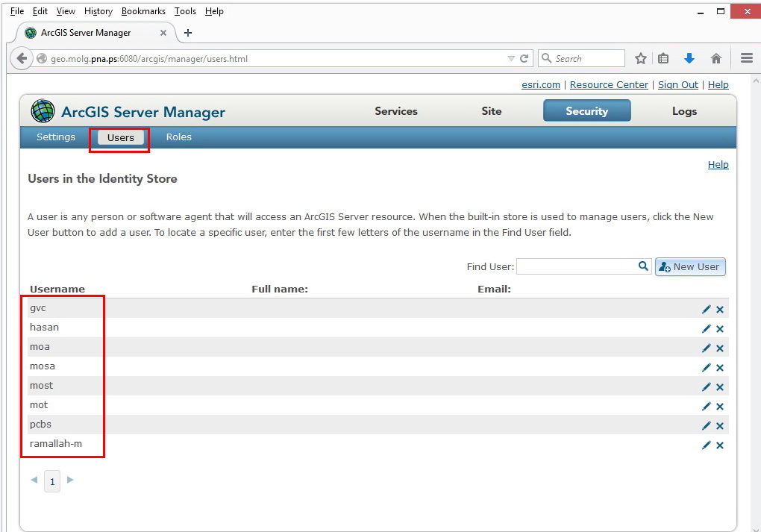This screenshot has height=532, width=761.
Task: Show bookmarks list icon
Action: (x=663, y=59)
